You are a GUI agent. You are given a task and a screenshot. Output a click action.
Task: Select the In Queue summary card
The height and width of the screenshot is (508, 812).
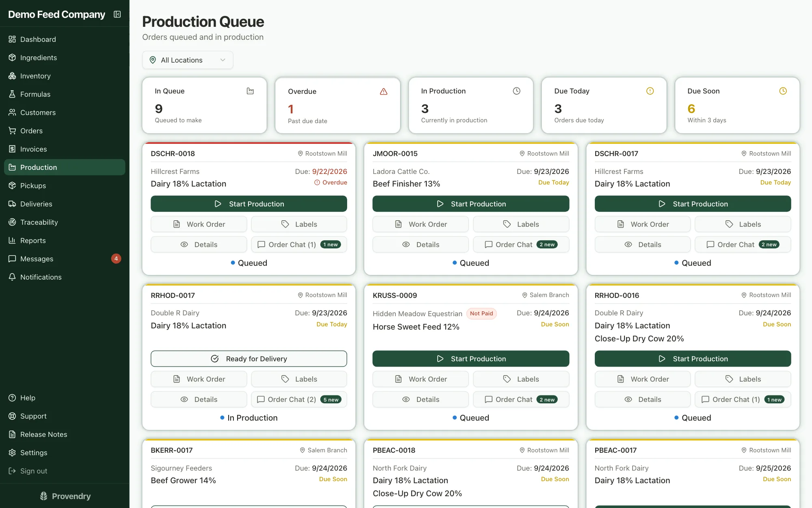[205, 105]
